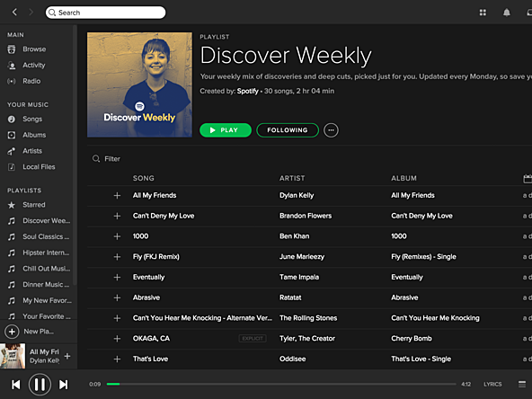Add the now-playing track with its plus icon
This screenshot has width=532, height=399.
(67, 356)
